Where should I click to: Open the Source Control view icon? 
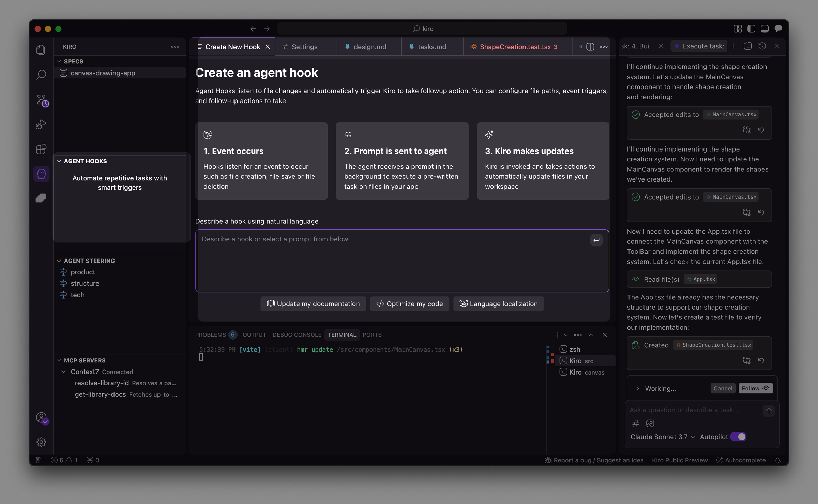pos(41,100)
